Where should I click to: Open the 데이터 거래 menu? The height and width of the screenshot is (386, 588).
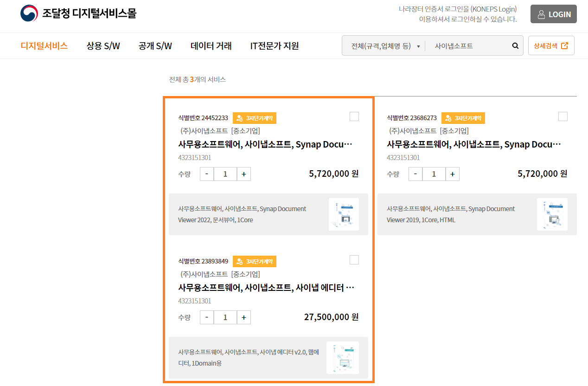tap(211, 46)
